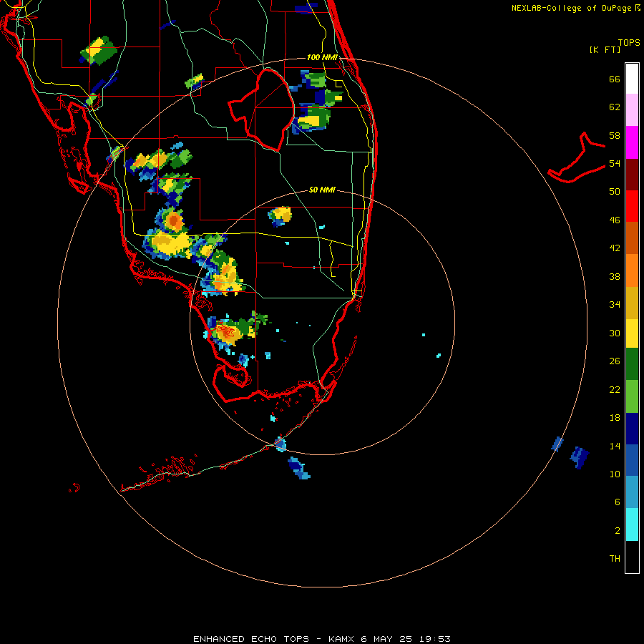The image size is (644, 644).
Task: Select the bright red swatch above legend label 46
Action: point(632,206)
